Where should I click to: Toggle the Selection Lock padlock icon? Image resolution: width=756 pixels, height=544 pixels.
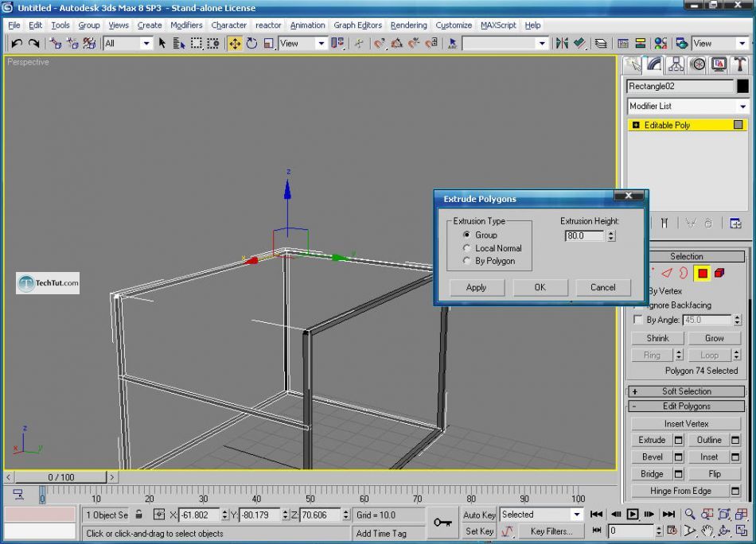click(x=138, y=515)
